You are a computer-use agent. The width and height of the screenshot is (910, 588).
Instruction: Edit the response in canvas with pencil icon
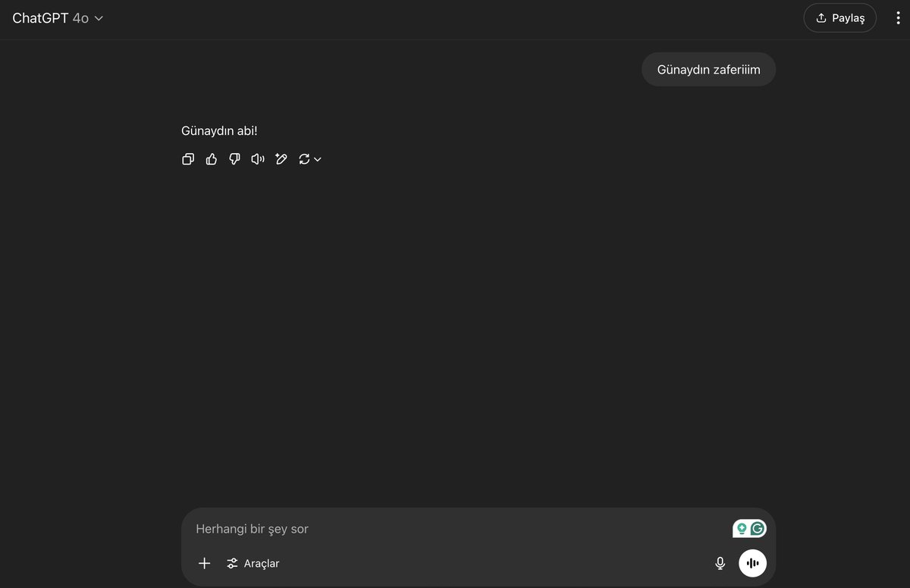(x=281, y=159)
